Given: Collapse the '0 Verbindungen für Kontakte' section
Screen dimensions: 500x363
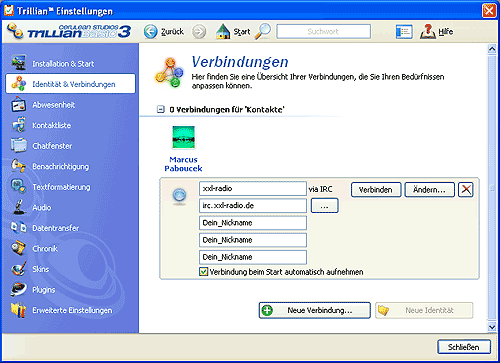Looking at the screenshot, I should (161, 109).
